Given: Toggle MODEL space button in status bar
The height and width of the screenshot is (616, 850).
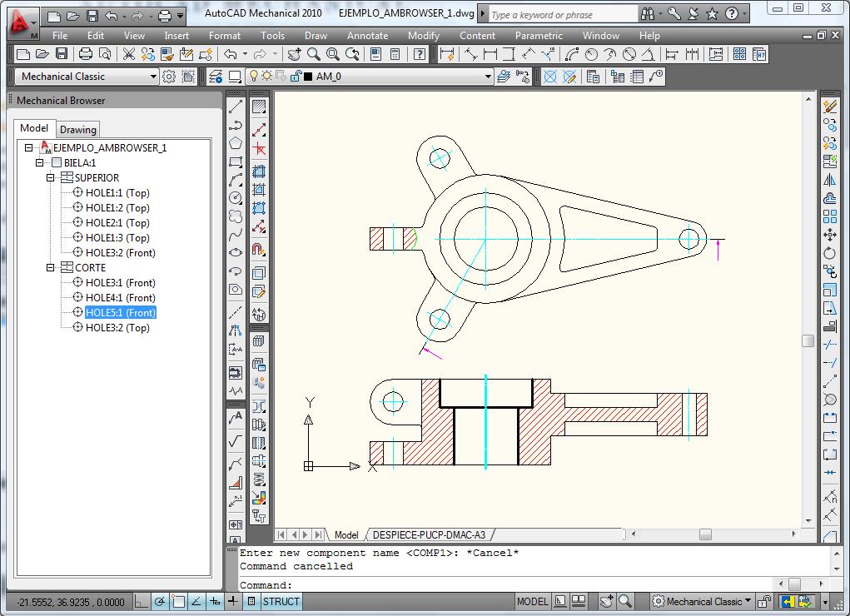Looking at the screenshot, I should tap(532, 601).
